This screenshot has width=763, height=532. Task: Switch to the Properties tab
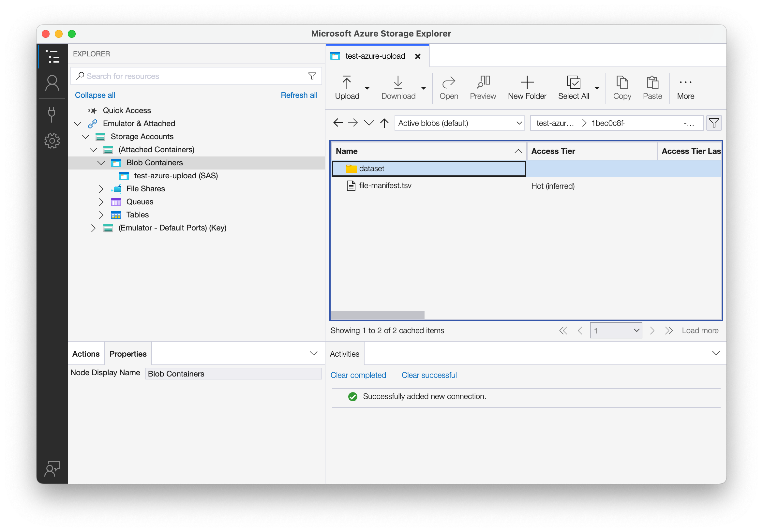(x=127, y=354)
